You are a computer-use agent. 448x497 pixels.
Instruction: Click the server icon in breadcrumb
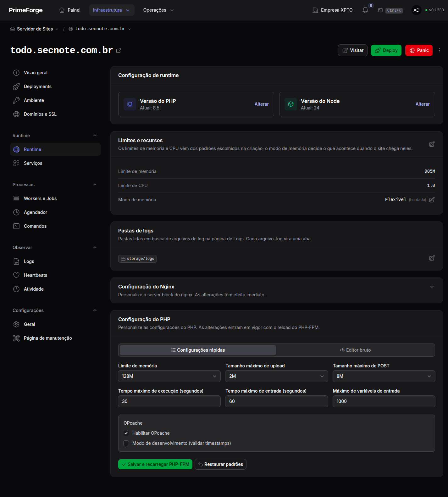click(13, 29)
